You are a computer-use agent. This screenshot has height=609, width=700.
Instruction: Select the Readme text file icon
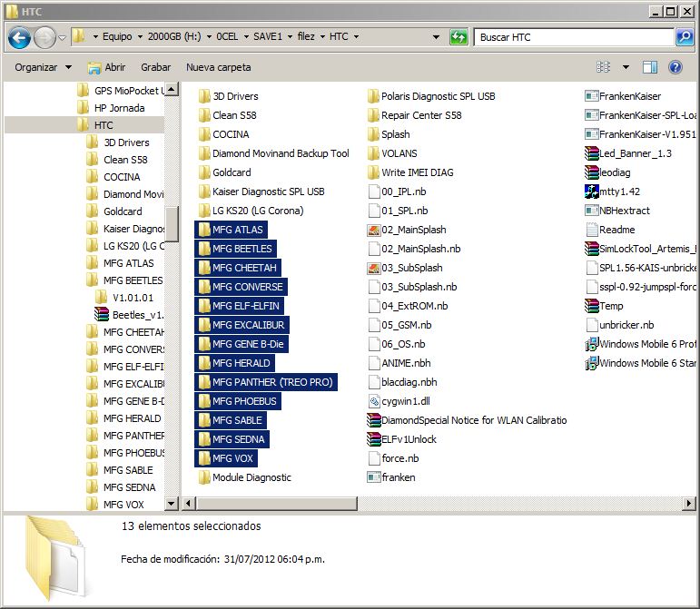pos(592,230)
